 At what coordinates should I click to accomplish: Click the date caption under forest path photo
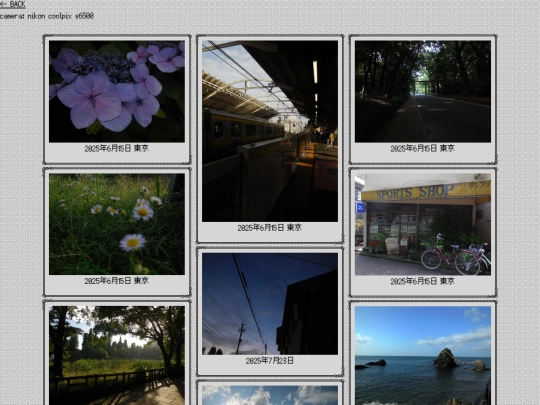pos(423,148)
